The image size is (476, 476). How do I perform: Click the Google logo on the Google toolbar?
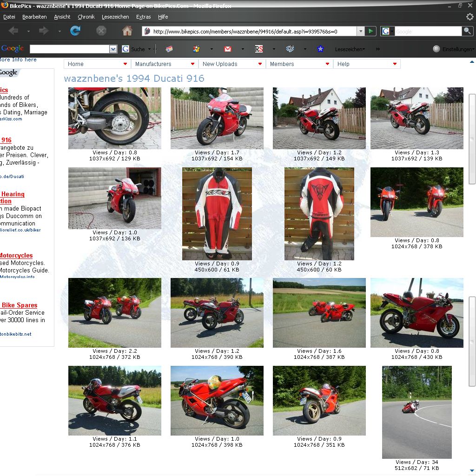[x=13, y=48]
